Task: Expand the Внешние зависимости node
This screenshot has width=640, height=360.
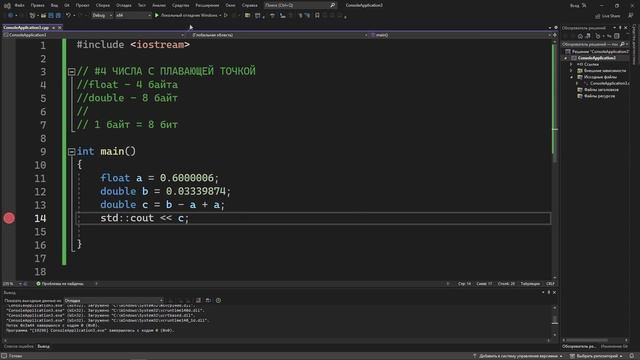Action: tap(571, 71)
